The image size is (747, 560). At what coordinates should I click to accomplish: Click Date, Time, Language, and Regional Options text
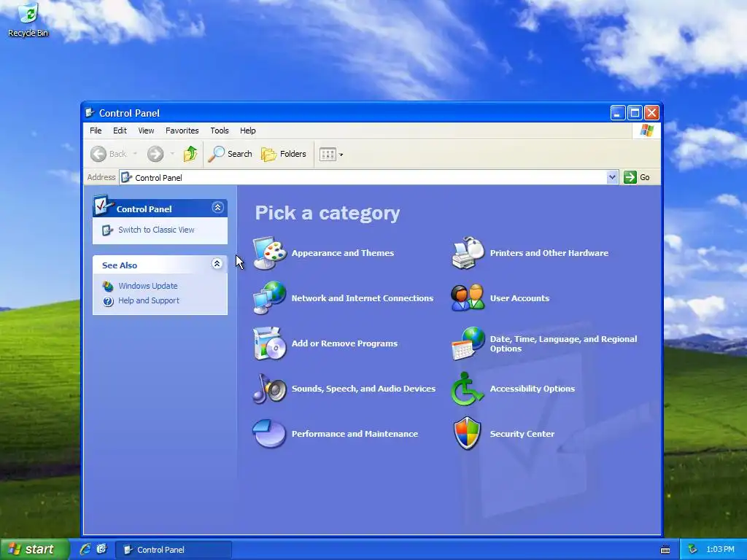pos(564,343)
